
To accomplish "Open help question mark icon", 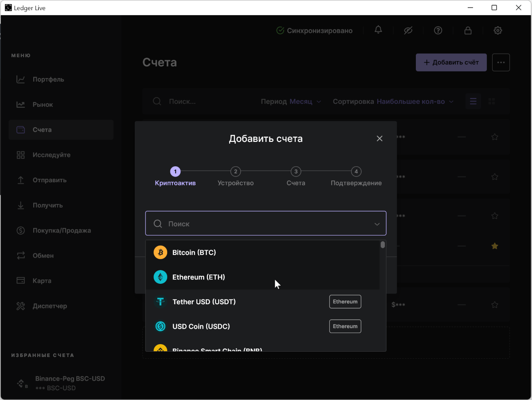I will click(x=438, y=30).
